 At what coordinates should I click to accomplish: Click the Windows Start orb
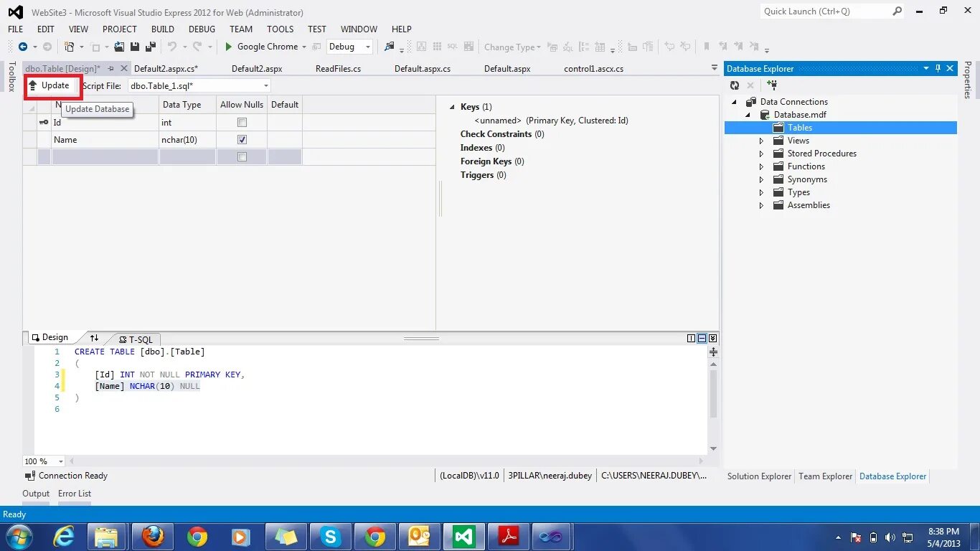pos(18,536)
